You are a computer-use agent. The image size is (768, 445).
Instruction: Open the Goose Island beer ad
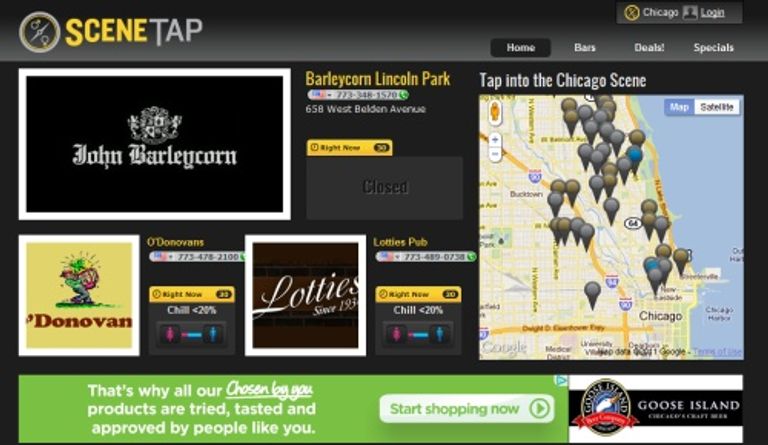(655, 409)
